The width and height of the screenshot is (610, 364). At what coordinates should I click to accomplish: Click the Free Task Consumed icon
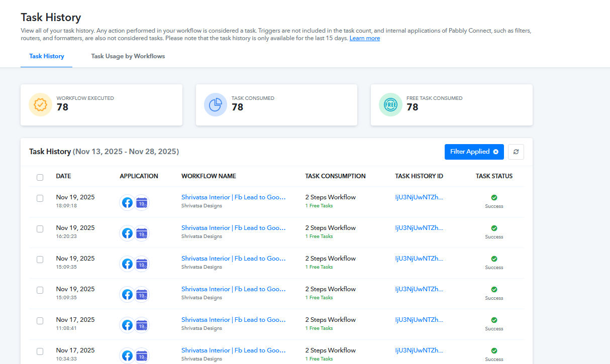click(x=390, y=105)
